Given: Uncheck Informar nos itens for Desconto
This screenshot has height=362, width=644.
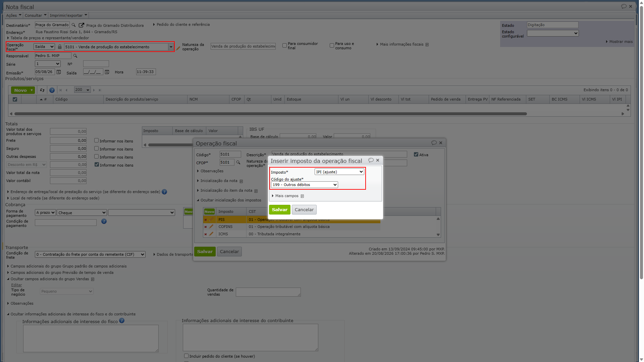Looking at the screenshot, I should [x=97, y=165].
